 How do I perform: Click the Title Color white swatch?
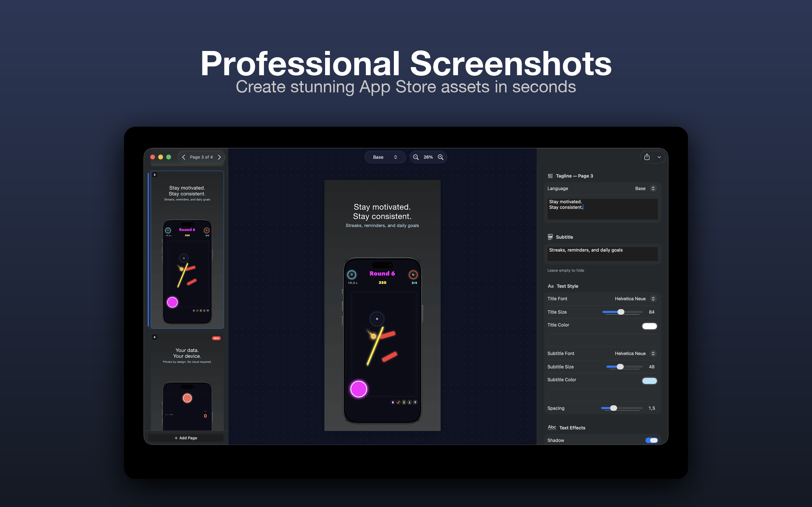click(649, 326)
